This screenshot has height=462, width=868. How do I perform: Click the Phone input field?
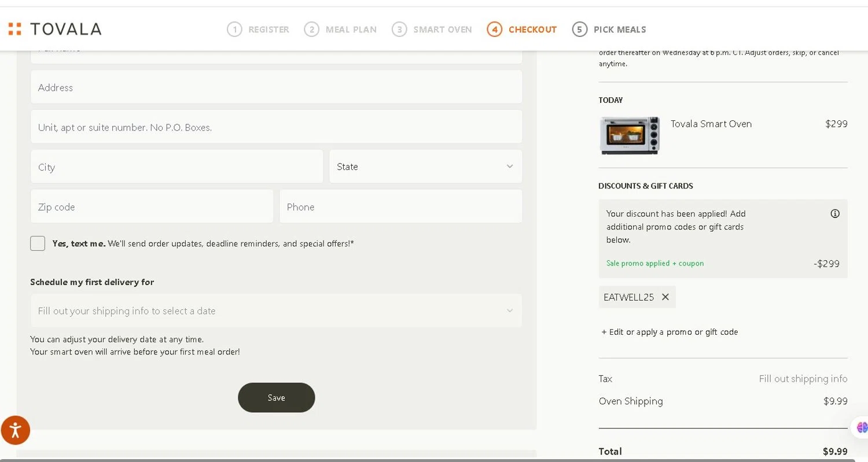pos(401,206)
